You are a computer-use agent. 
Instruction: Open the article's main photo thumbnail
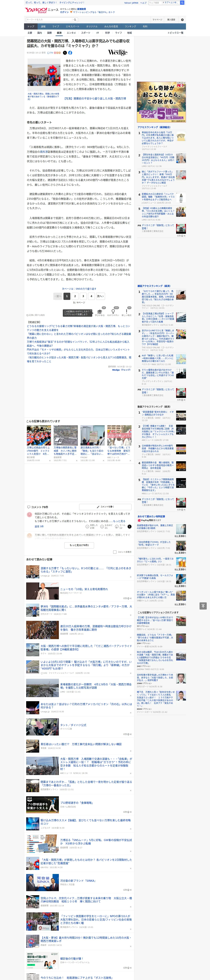44,75
